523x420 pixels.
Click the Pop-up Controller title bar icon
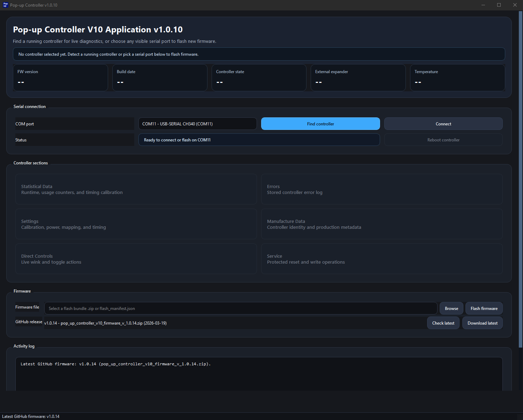point(5,5)
